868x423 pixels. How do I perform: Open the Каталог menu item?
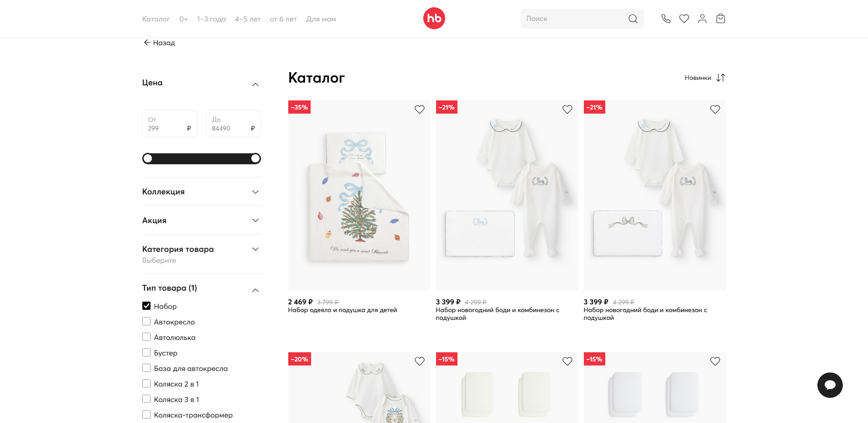[156, 19]
